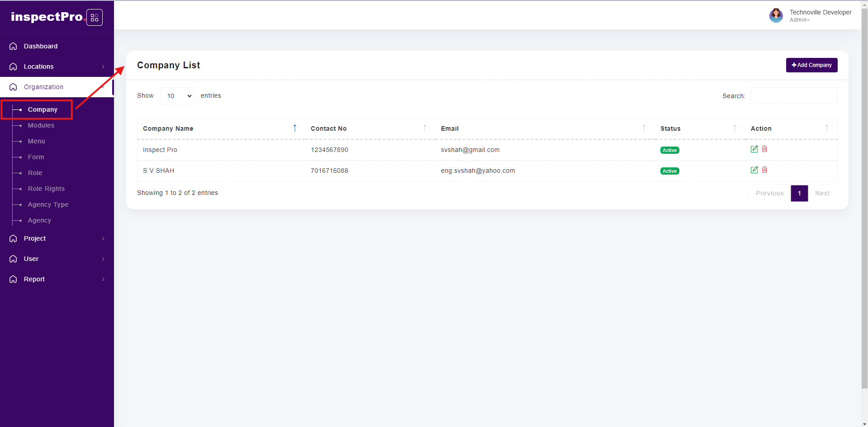Click the page vertical scrollbar
This screenshot has width=868, height=427.
coord(864,204)
